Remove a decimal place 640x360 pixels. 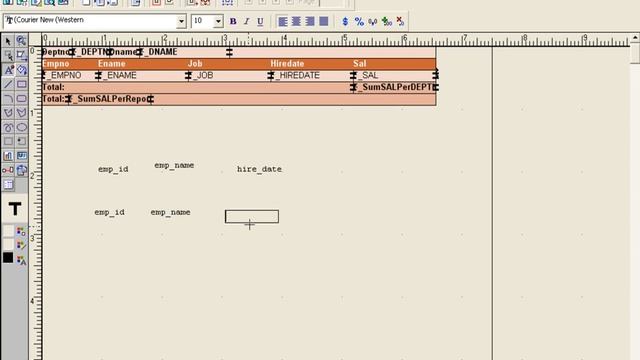(400, 21)
